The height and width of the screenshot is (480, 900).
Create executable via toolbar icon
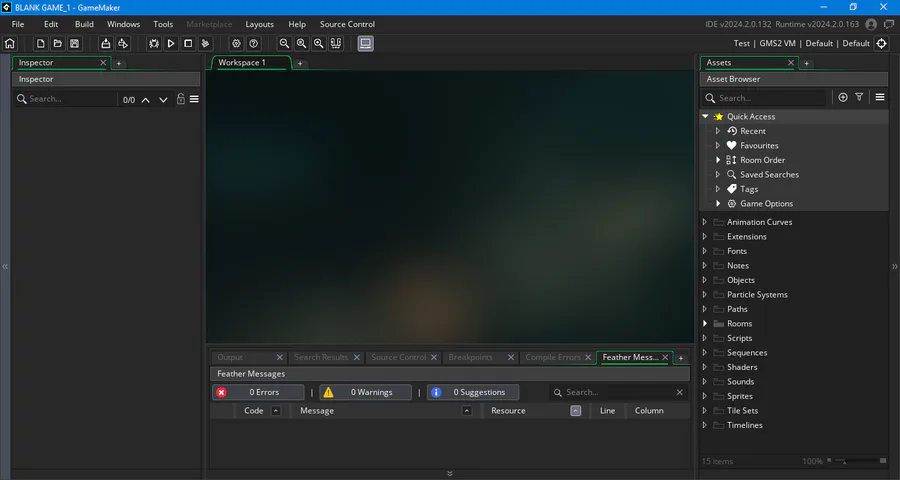click(106, 44)
